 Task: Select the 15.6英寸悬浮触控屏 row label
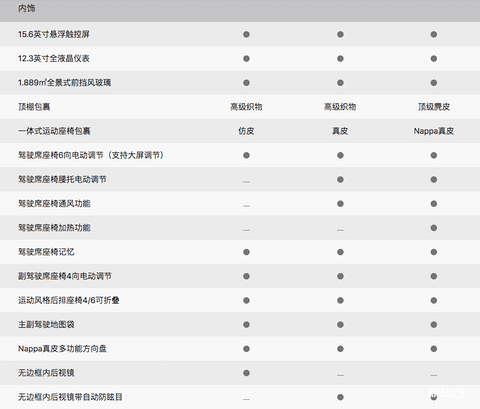54,34
